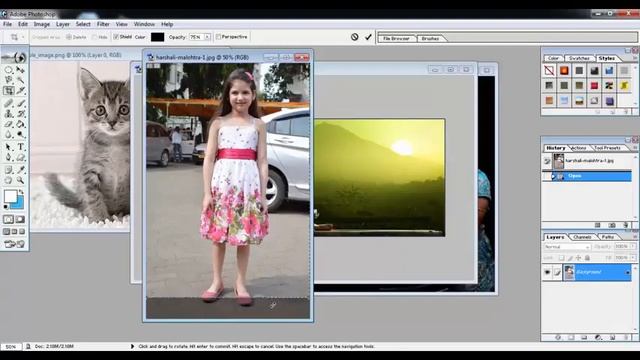Image resolution: width=640 pixels, height=360 pixels.
Task: Apply the red style swatch
Action: (x=594, y=86)
